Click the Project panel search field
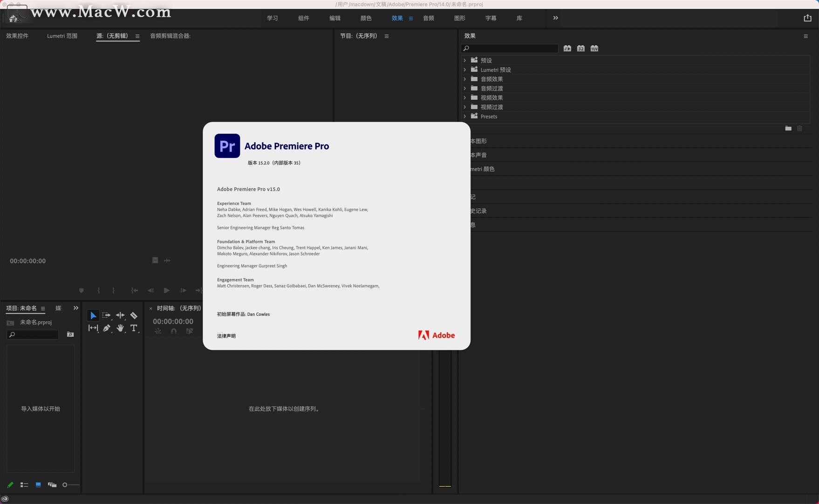819x504 pixels. pyautogui.click(x=33, y=334)
